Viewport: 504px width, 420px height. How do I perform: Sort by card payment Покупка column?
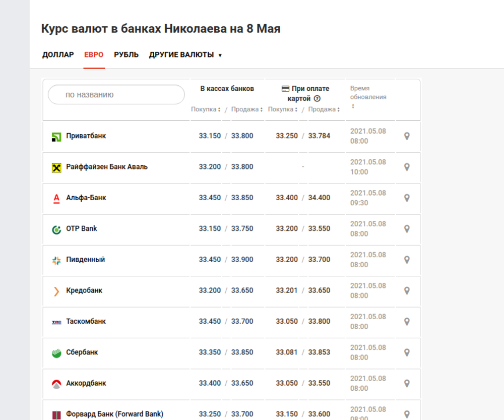(x=283, y=109)
